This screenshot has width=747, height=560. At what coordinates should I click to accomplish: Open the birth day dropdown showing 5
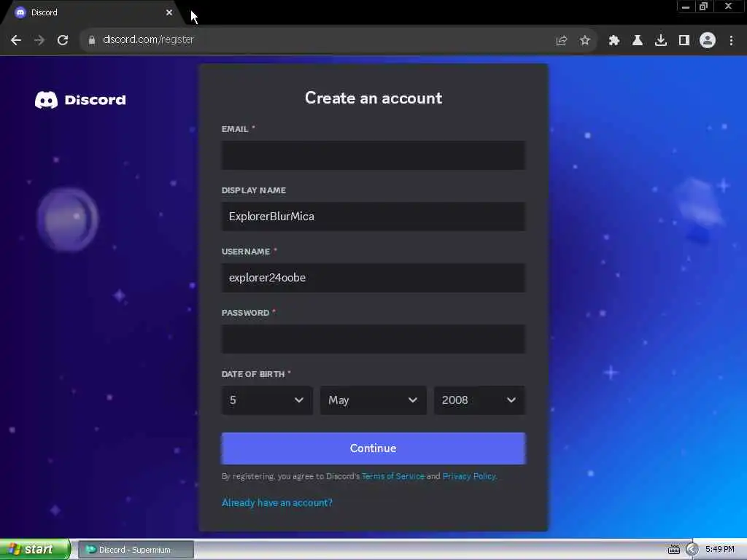coord(267,400)
